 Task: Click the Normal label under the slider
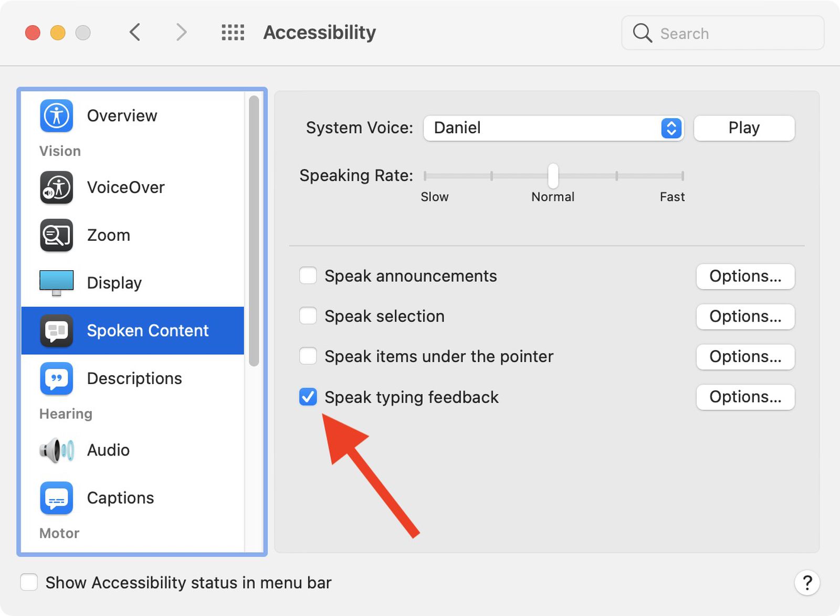(x=553, y=197)
